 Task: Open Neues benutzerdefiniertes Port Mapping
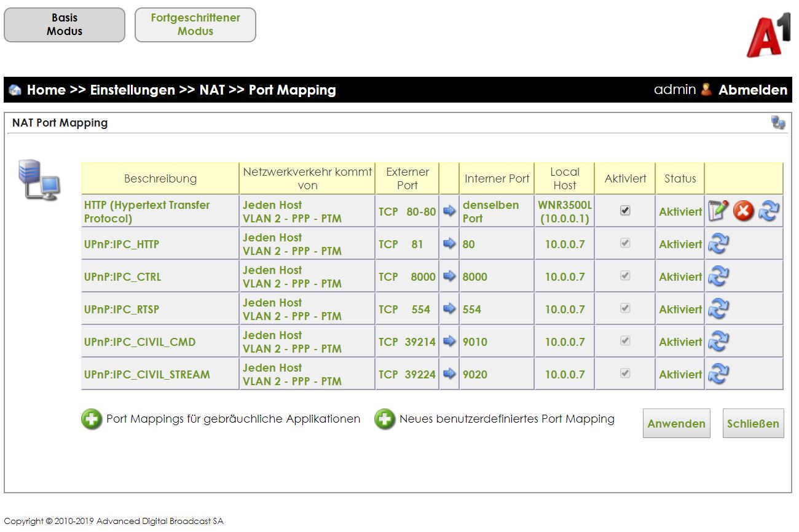click(x=507, y=419)
